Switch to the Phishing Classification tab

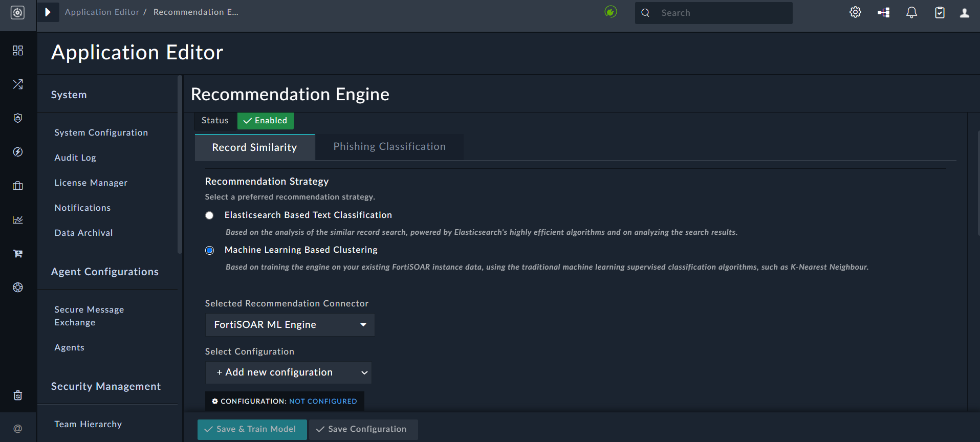[389, 147]
